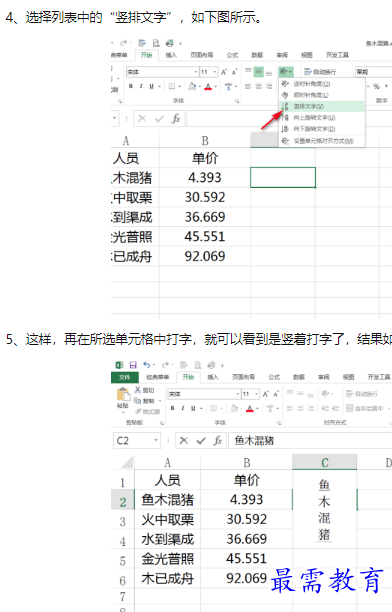Click the 自动换行 wrap text button in step 4 ribbon
Viewport: 392px width, 612px height.
321,72
